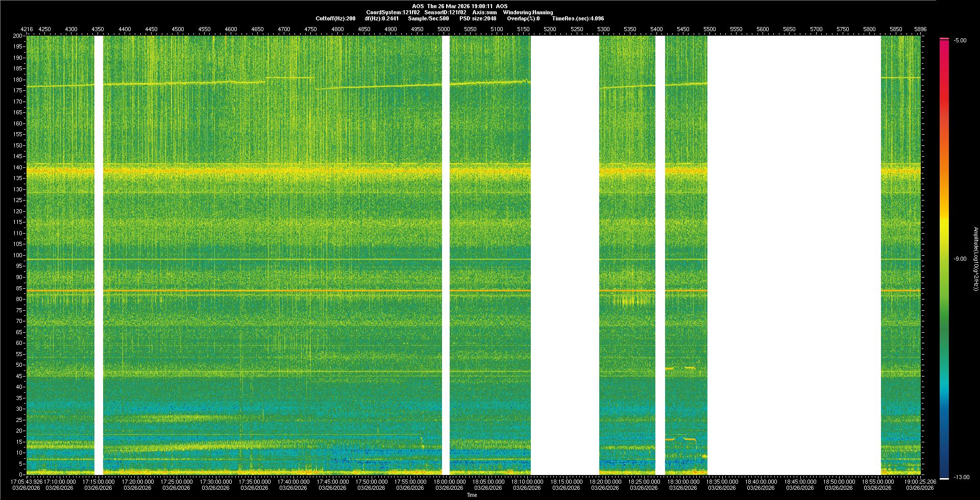Click the -13.00 label below the colorbar

pyautogui.click(x=961, y=477)
